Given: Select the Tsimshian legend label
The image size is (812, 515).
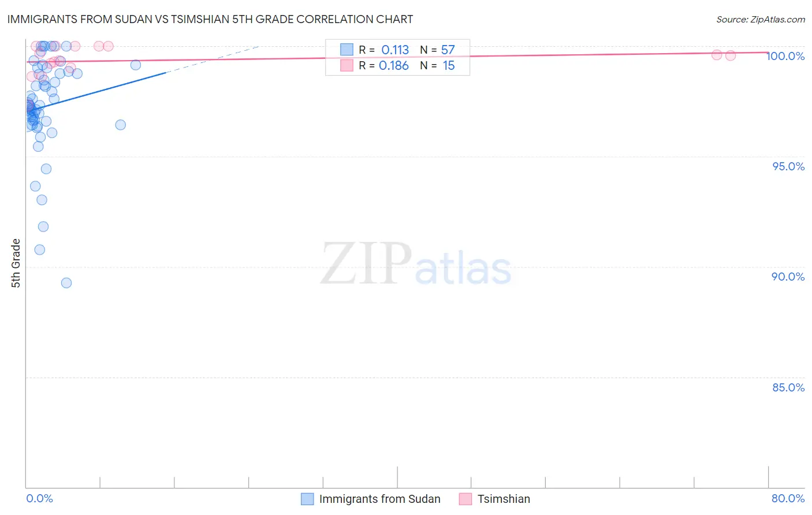Looking at the screenshot, I should [x=504, y=499].
